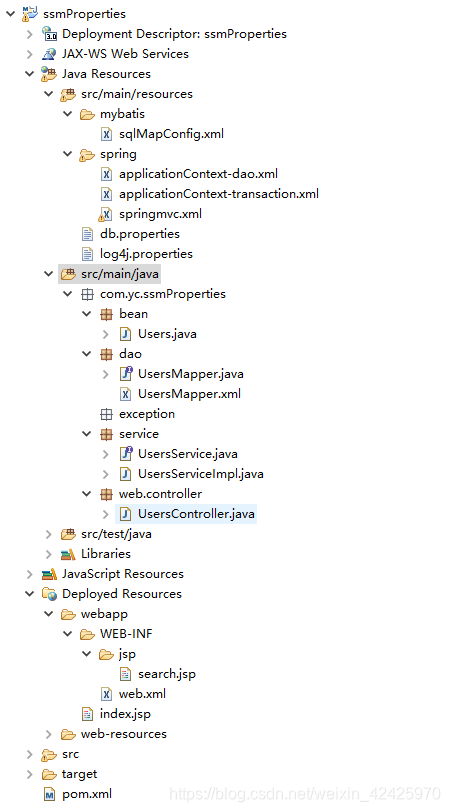Click the UsersMapper.java interface icon
Screen dimensions: 450x812
126,374
